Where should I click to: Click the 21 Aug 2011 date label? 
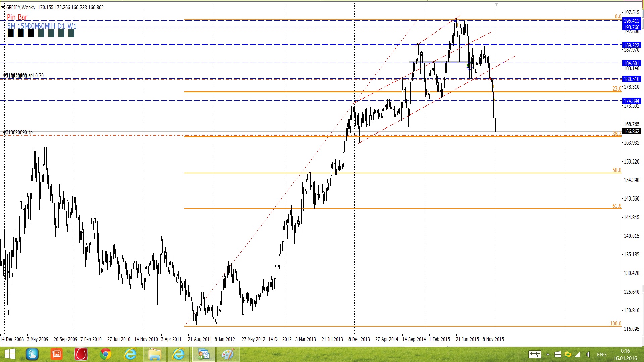coord(200,339)
